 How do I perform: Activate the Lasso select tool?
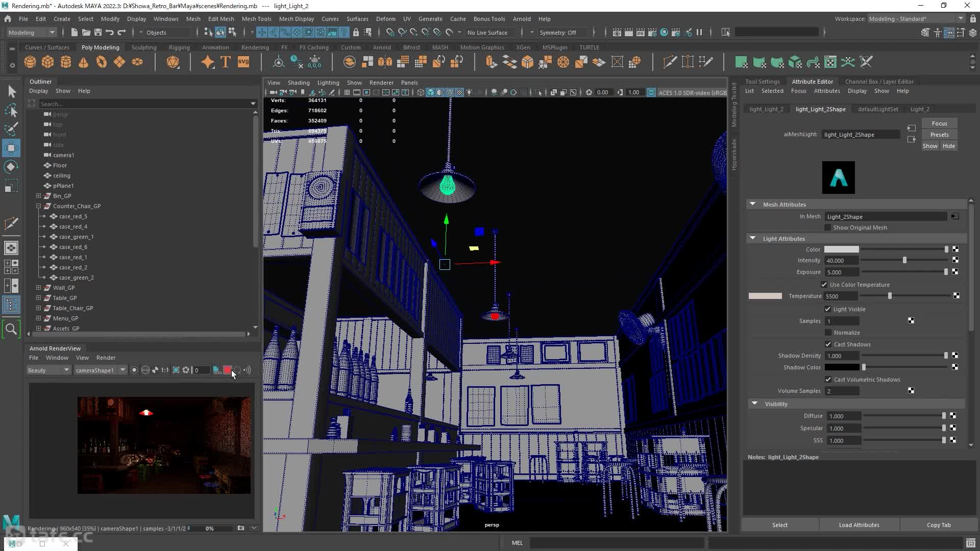click(x=11, y=110)
